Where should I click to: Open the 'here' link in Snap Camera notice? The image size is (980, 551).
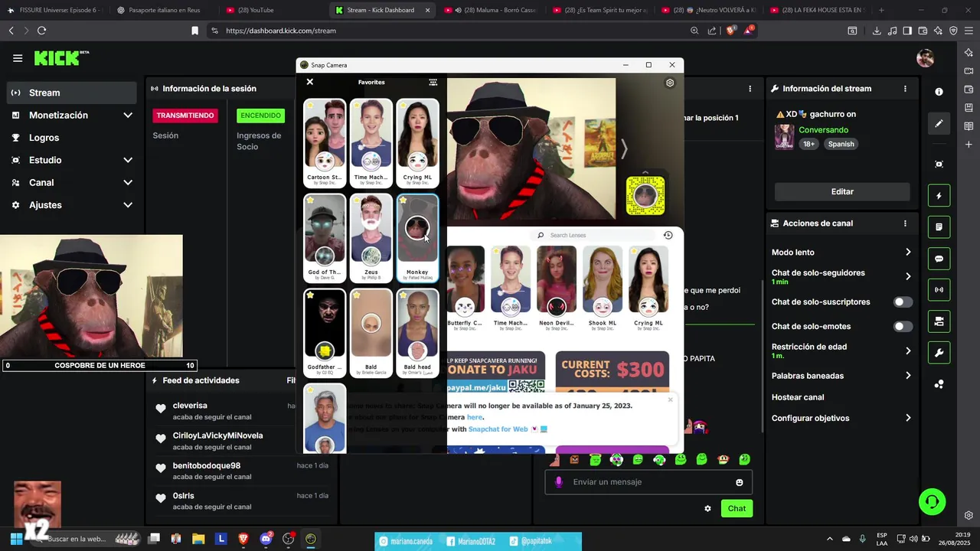pyautogui.click(x=475, y=417)
